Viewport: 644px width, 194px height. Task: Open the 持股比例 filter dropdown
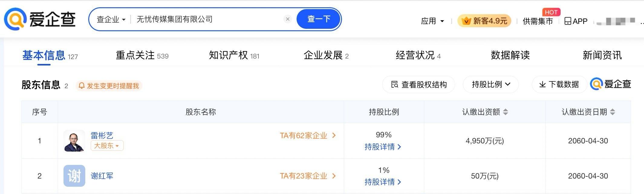(x=491, y=85)
